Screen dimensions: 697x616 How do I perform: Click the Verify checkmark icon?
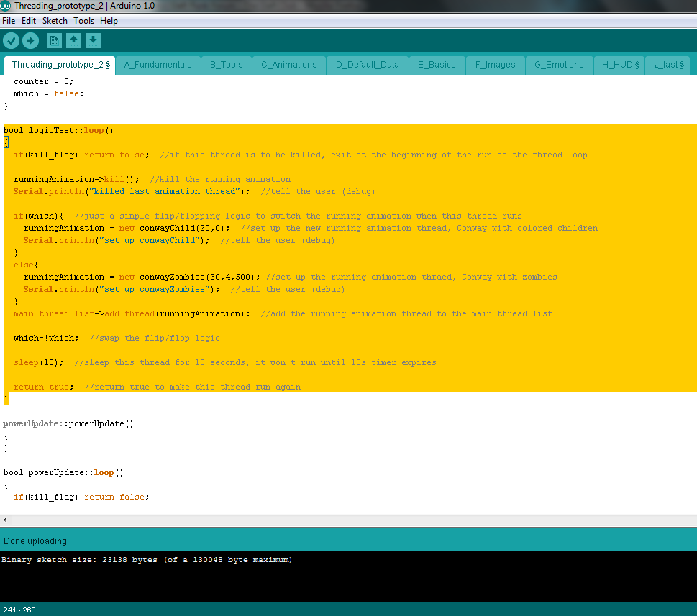coord(11,41)
